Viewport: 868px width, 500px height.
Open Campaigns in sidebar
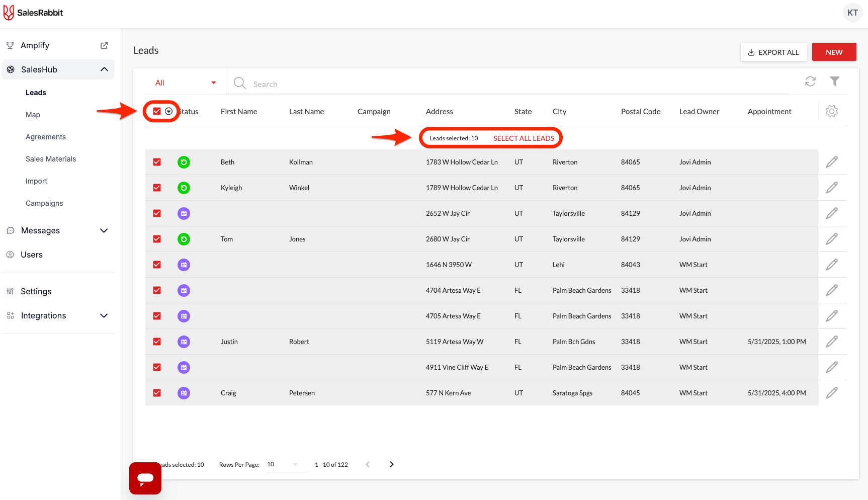click(44, 203)
